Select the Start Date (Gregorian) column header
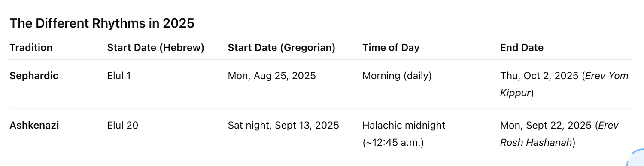This screenshot has width=644, height=166. point(282,48)
